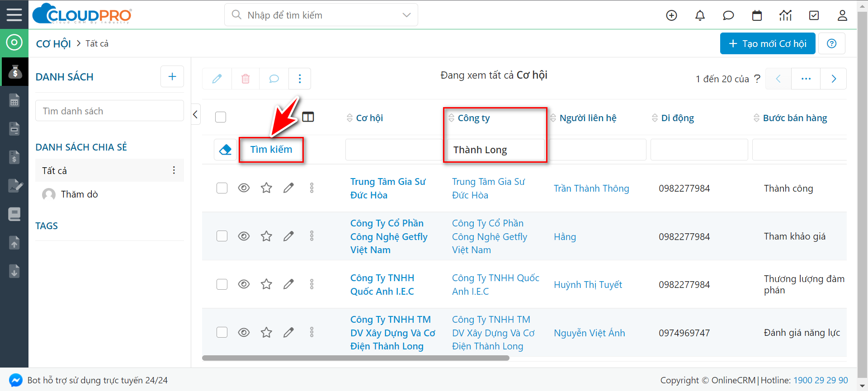Click the Tìm kiếm search button
This screenshot has height=391, width=868.
[x=271, y=150]
